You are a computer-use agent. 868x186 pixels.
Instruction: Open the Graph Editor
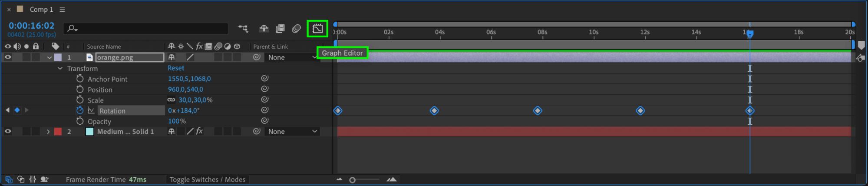click(317, 29)
